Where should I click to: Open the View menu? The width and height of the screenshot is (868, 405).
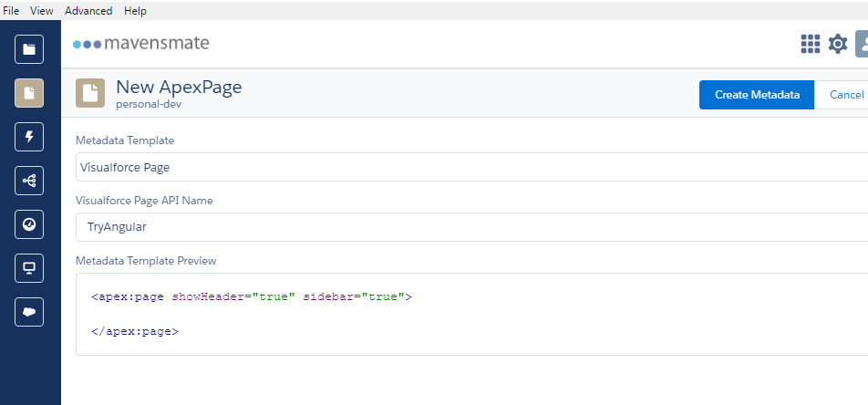(x=42, y=11)
